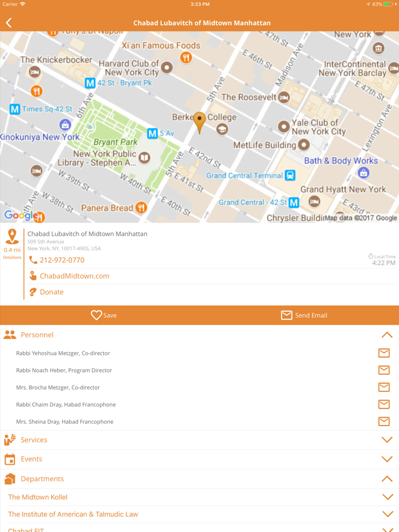Tap the Panera Bread restaurant marker
This screenshot has width=399, height=532.
point(141,207)
